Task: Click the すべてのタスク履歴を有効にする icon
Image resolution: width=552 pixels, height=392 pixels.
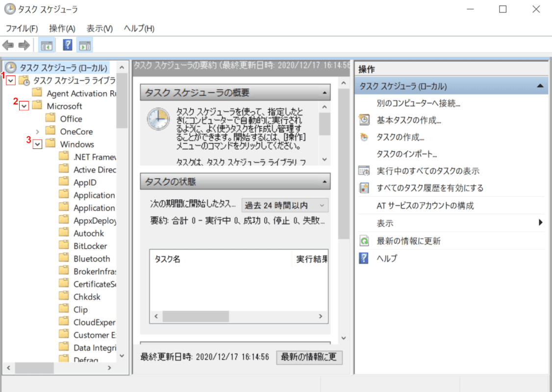Action: (x=364, y=188)
